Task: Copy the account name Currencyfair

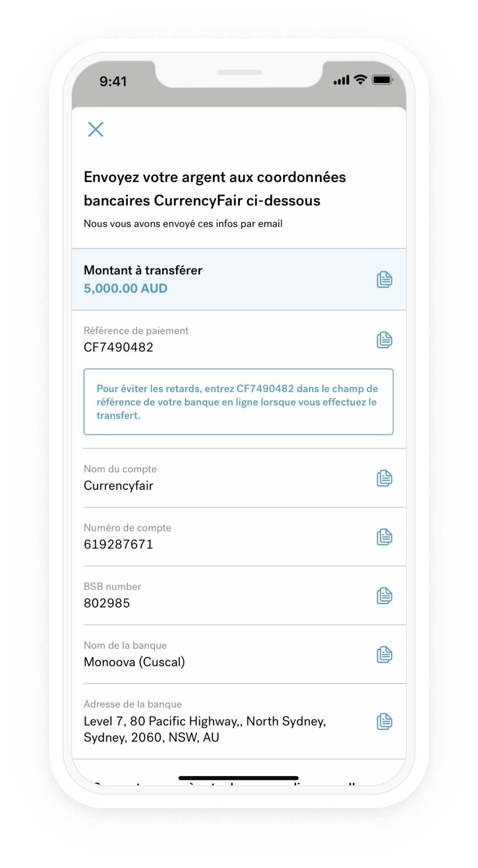Action: [x=385, y=478]
